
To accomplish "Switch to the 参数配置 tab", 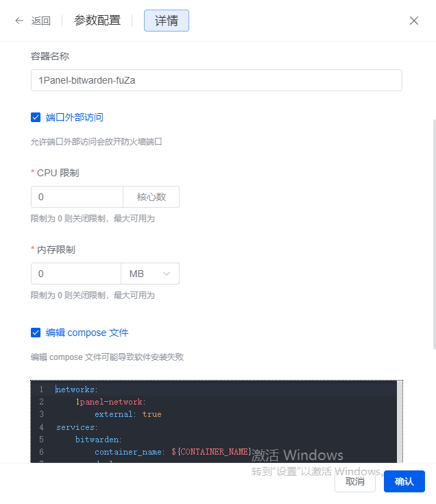I will (x=97, y=21).
